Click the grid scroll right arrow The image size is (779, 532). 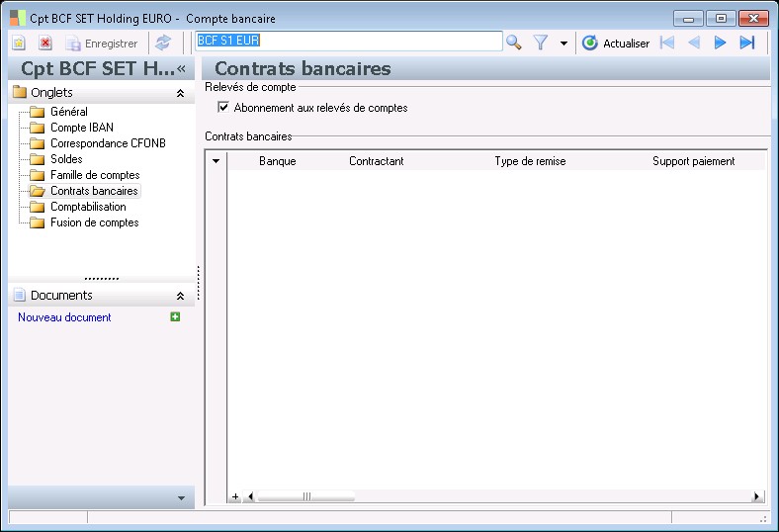click(x=757, y=496)
